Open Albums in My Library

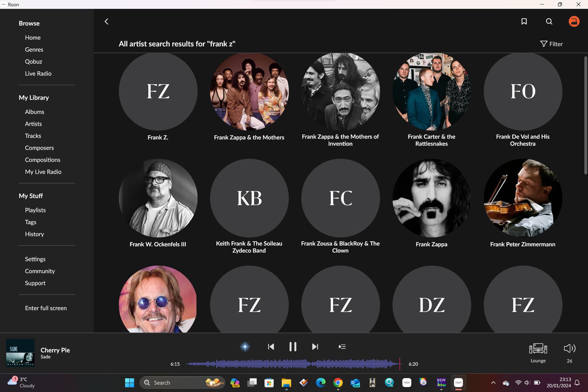pyautogui.click(x=35, y=112)
